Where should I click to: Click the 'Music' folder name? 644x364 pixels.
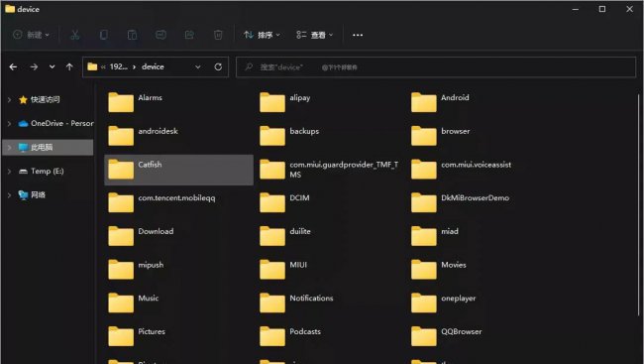click(x=149, y=298)
